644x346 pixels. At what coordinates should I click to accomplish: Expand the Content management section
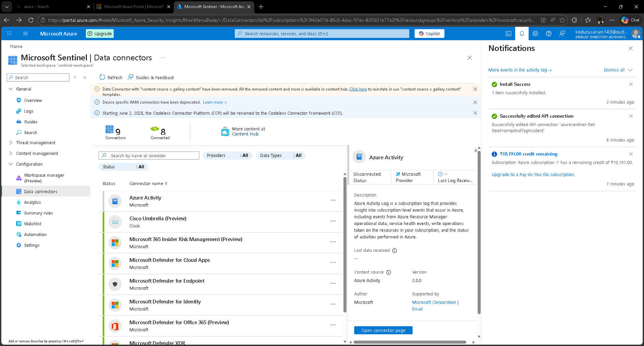pos(11,154)
